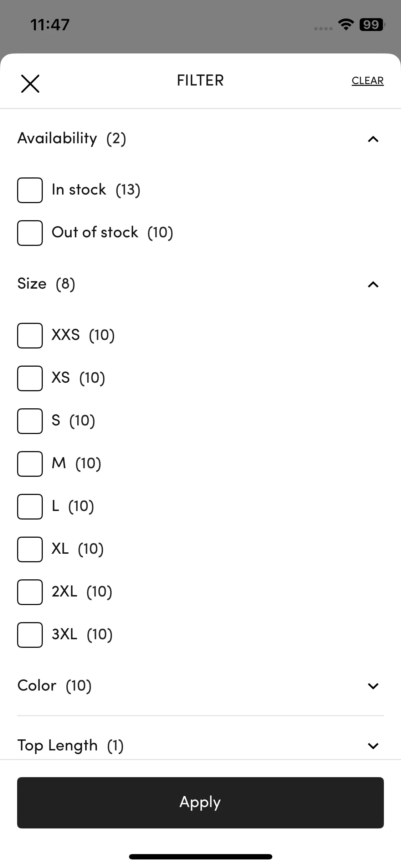Tap the battery indicator icon
This screenshot has width=401, height=868.
(x=372, y=25)
